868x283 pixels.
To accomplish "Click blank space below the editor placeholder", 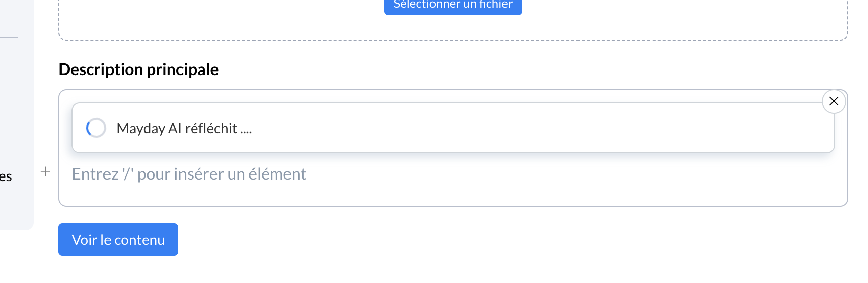I will click(451, 195).
